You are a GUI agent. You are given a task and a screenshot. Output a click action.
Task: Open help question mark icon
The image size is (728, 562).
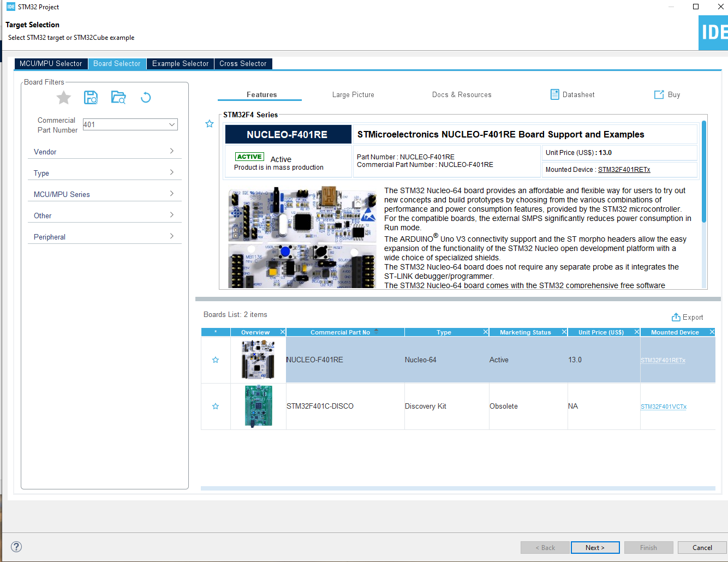tap(16, 547)
